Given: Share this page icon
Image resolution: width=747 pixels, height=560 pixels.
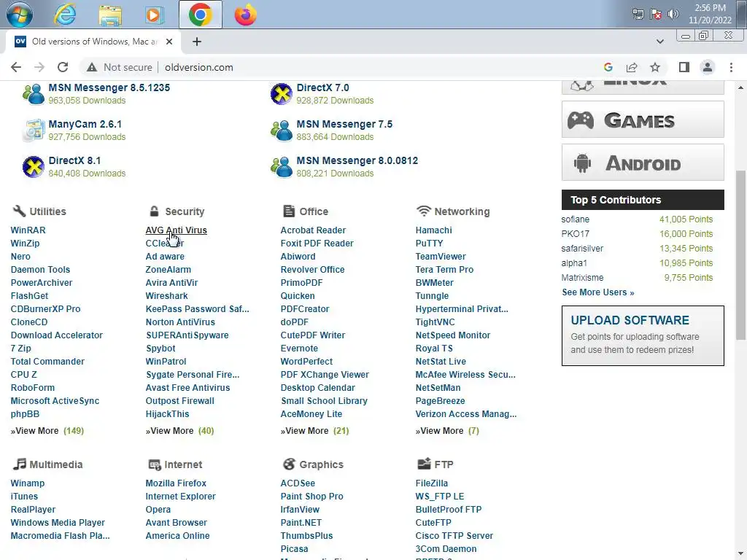Looking at the screenshot, I should (x=632, y=67).
